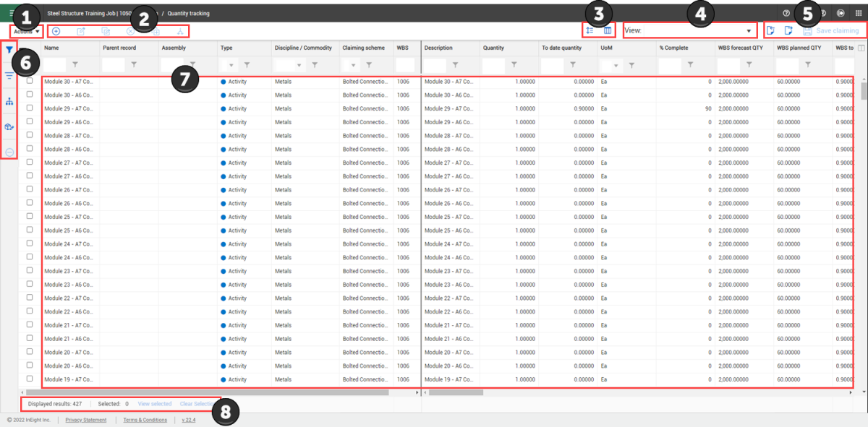Check the first Module 30 - A7 row checkbox

[30, 81]
